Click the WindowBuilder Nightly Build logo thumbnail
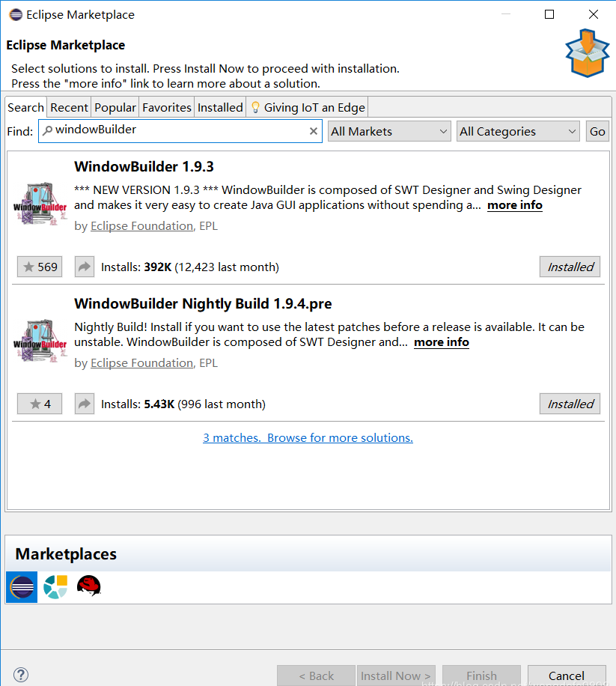 [x=40, y=342]
